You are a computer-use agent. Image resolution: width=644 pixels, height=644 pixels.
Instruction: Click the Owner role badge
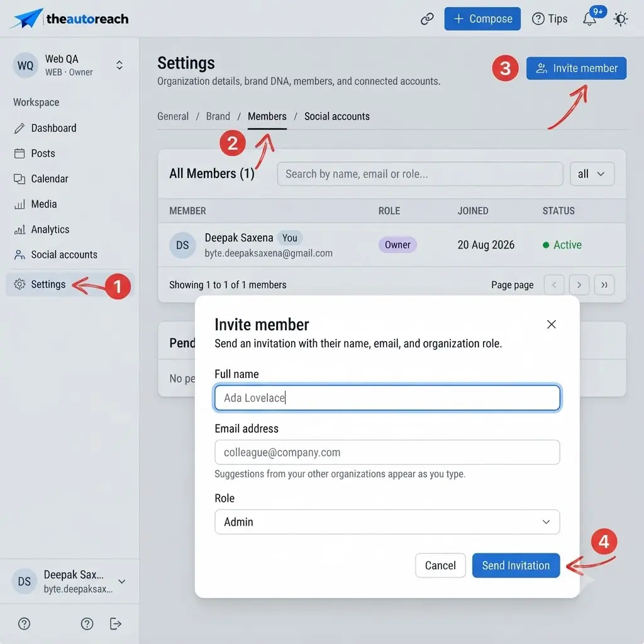[397, 245]
